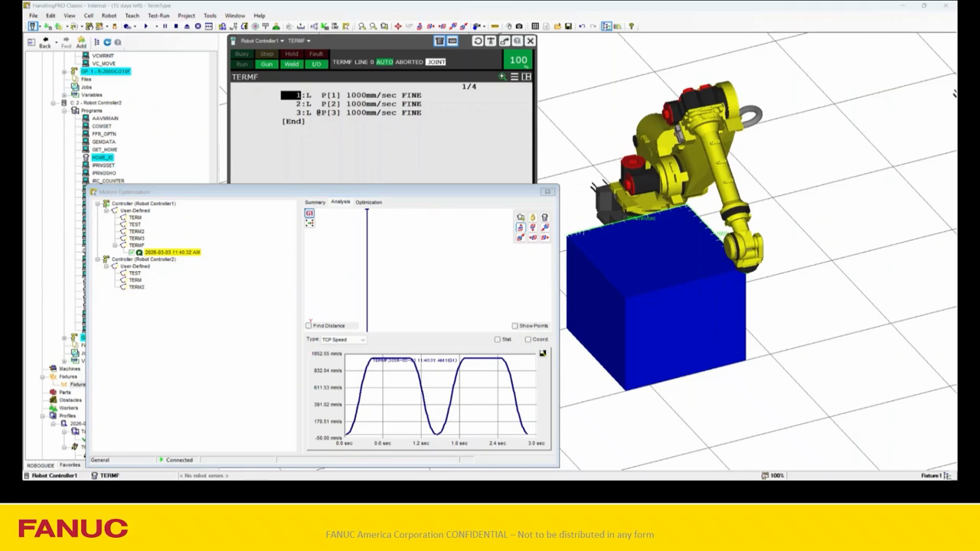Click the zoom-in plus icon on teach pendant
Screen dimensions: 980x551
502,77
